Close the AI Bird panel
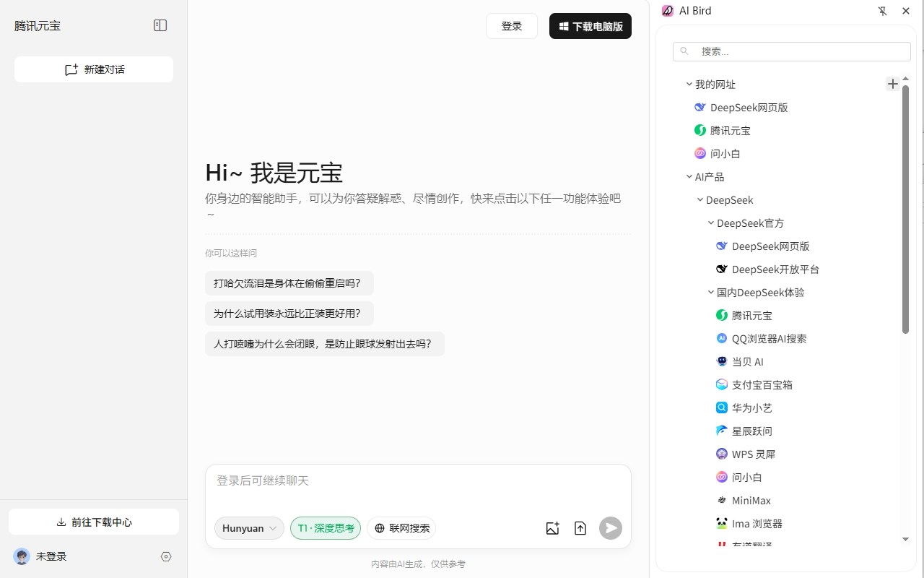Image resolution: width=924 pixels, height=578 pixels. point(906,11)
